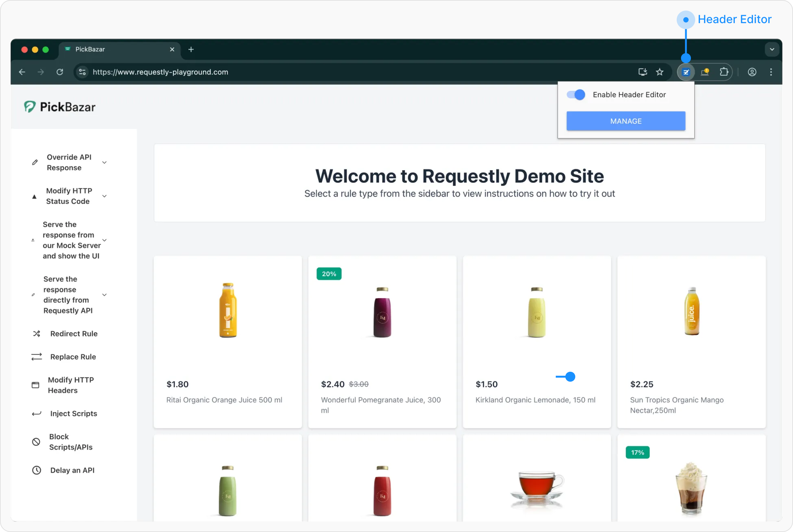Reload the page
The height and width of the screenshot is (532, 793).
click(x=60, y=72)
